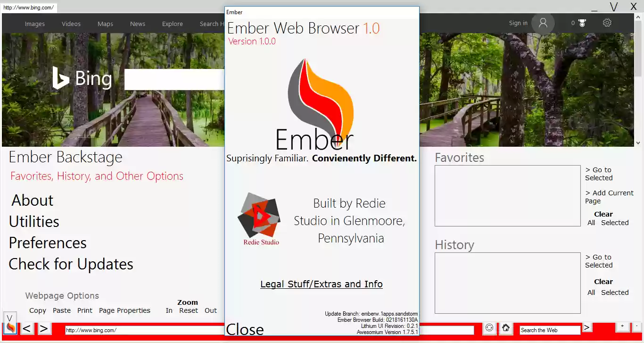Image resolution: width=644 pixels, height=343 pixels.
Task: Open backstage via the Ember flame icon
Action: point(10,328)
